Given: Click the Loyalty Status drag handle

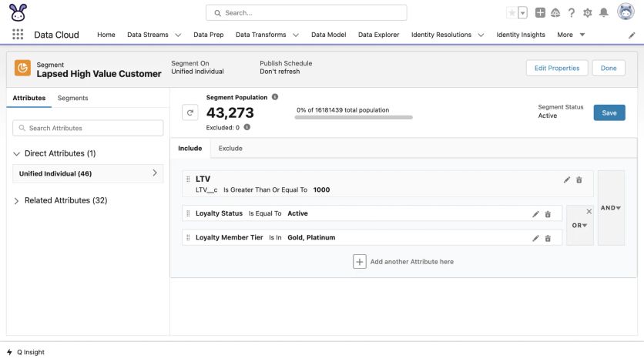Looking at the screenshot, I should click(188, 213).
